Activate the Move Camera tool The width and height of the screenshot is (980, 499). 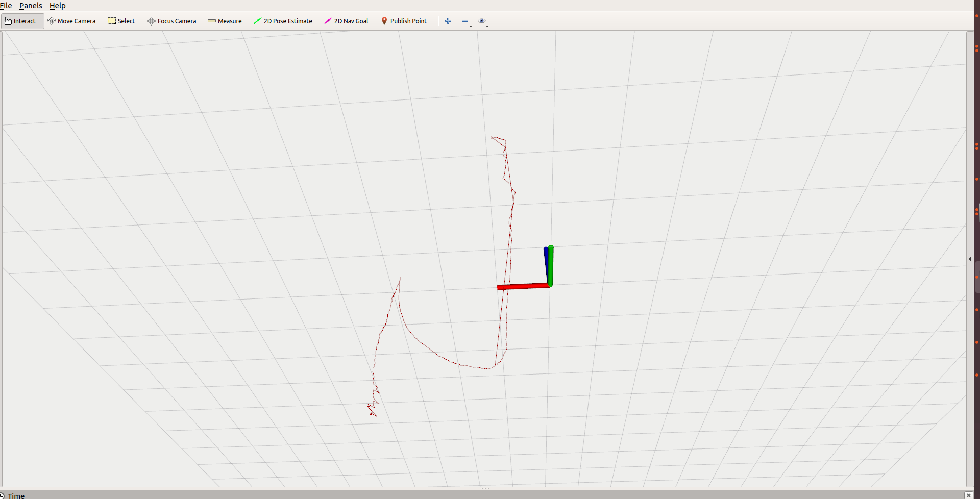point(71,21)
